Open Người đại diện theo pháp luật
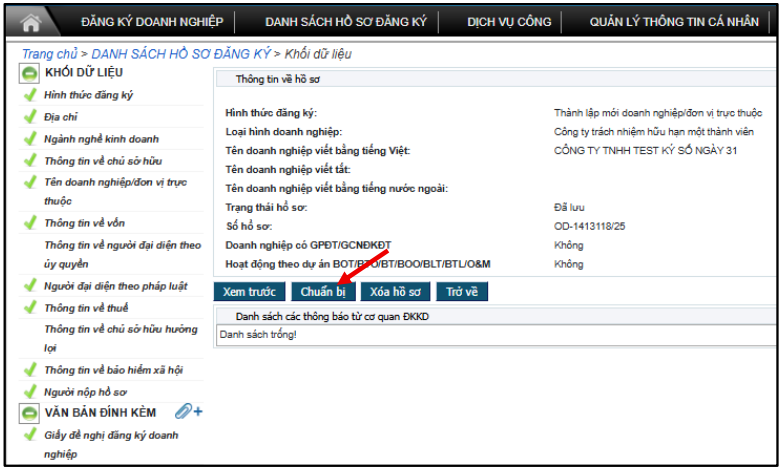This screenshot has width=779, height=471. coord(116,286)
